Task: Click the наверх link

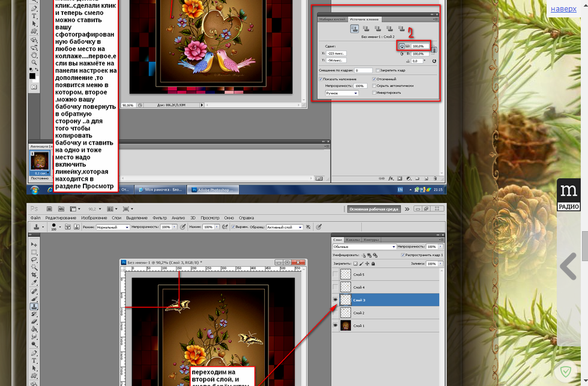Action: click(x=563, y=8)
